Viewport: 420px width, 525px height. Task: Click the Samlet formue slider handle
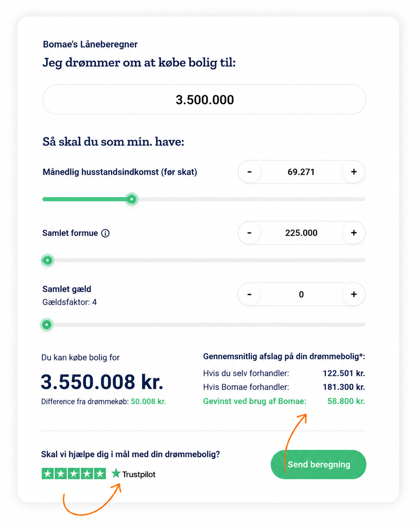[x=48, y=260]
